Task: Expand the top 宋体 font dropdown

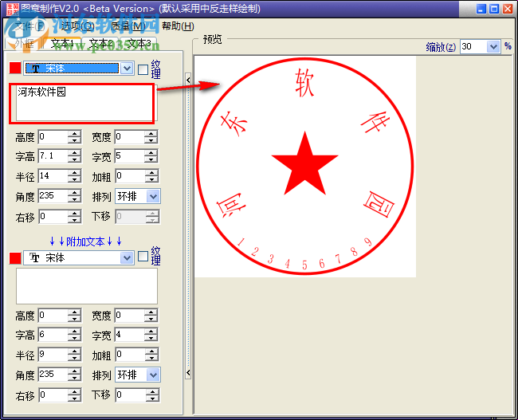Action: pos(127,69)
